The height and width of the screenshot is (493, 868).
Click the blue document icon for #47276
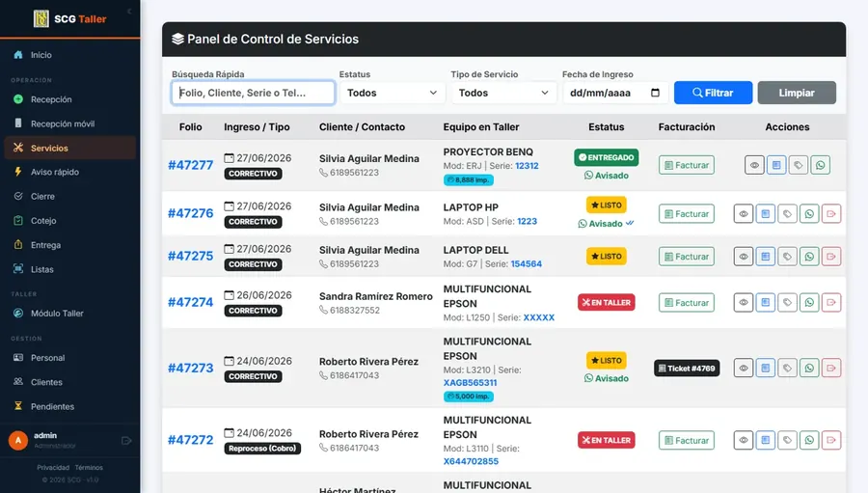click(765, 214)
